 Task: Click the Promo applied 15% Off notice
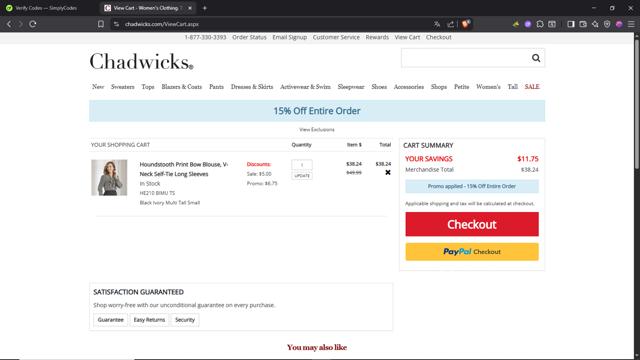click(x=472, y=186)
